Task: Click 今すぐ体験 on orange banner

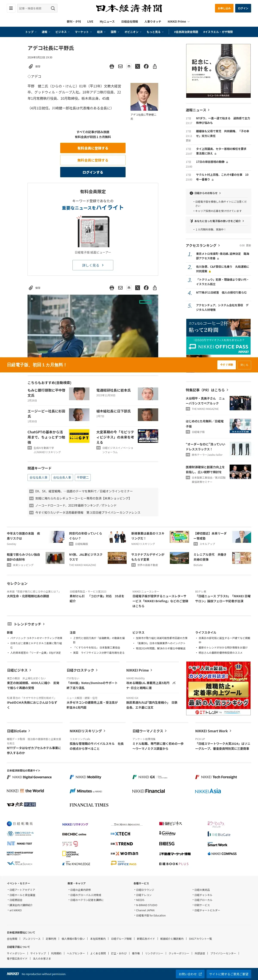Action: pyautogui.click(x=226, y=365)
